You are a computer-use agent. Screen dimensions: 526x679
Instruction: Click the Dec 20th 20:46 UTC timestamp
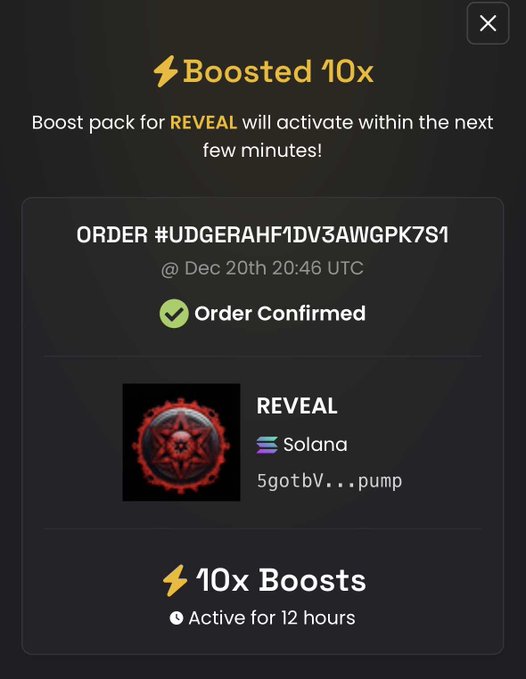pyautogui.click(x=262, y=268)
